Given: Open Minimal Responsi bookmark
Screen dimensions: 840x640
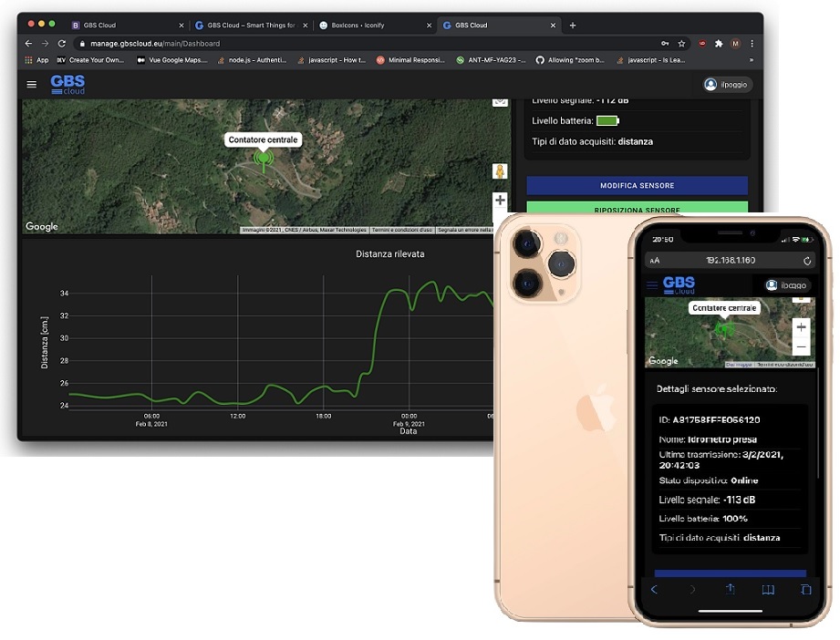Looking at the screenshot, I should (x=411, y=60).
